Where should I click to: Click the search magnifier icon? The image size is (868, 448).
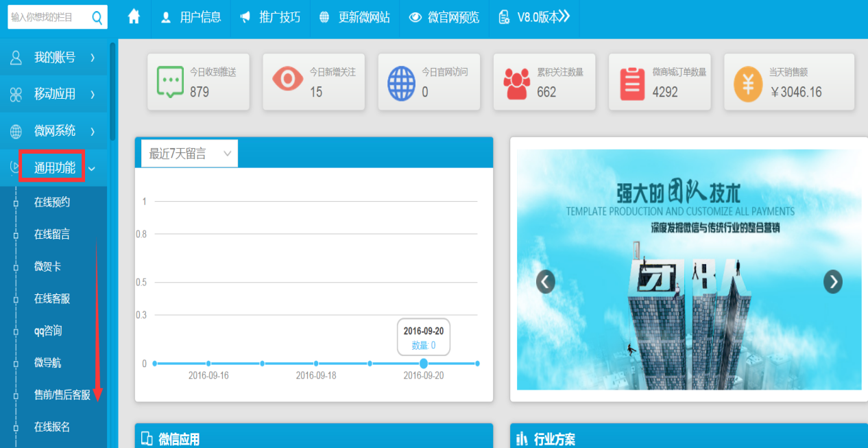point(97,17)
